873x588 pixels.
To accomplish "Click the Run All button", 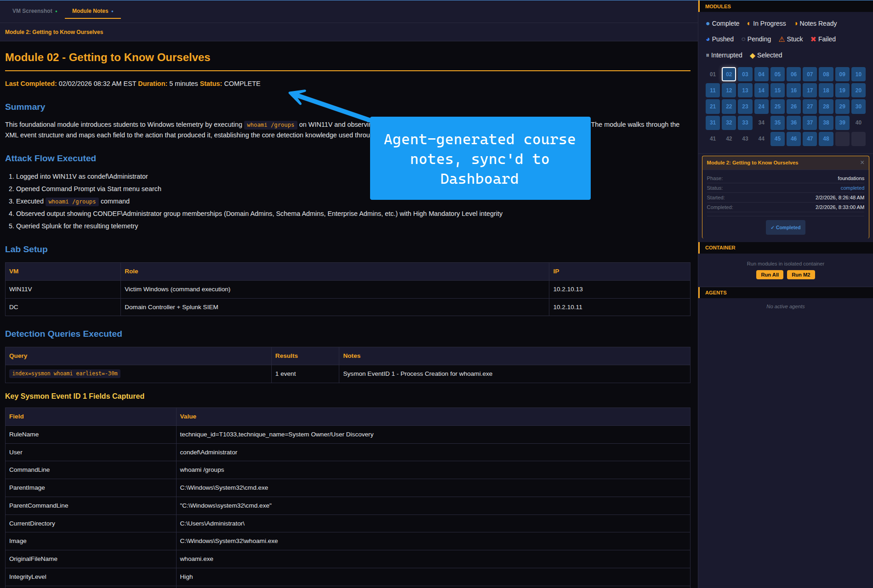I will pos(770,275).
